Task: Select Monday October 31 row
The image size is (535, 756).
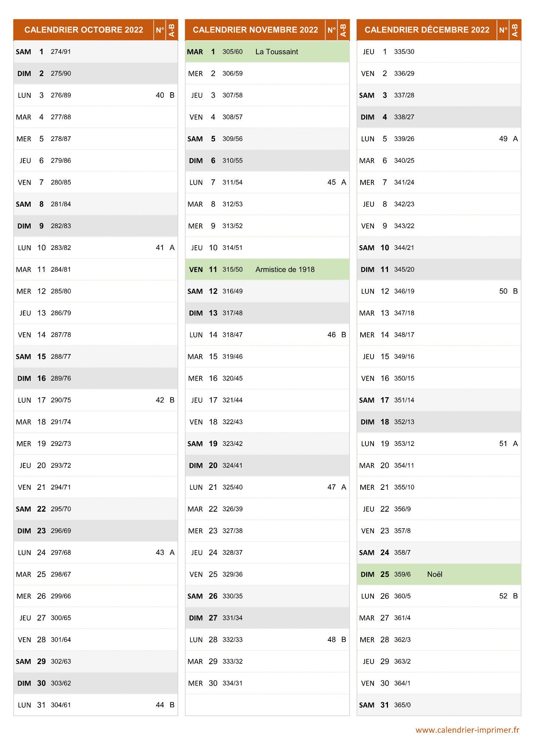Action: point(96,705)
